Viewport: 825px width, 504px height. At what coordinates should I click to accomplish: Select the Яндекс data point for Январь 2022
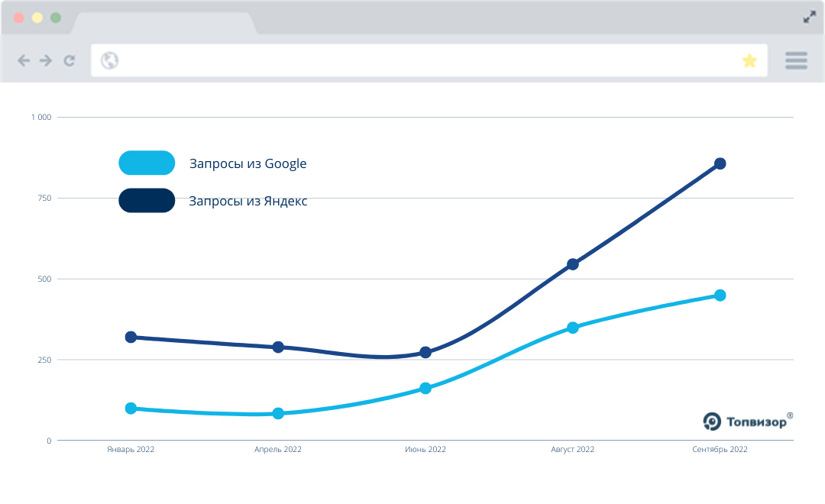(131, 338)
